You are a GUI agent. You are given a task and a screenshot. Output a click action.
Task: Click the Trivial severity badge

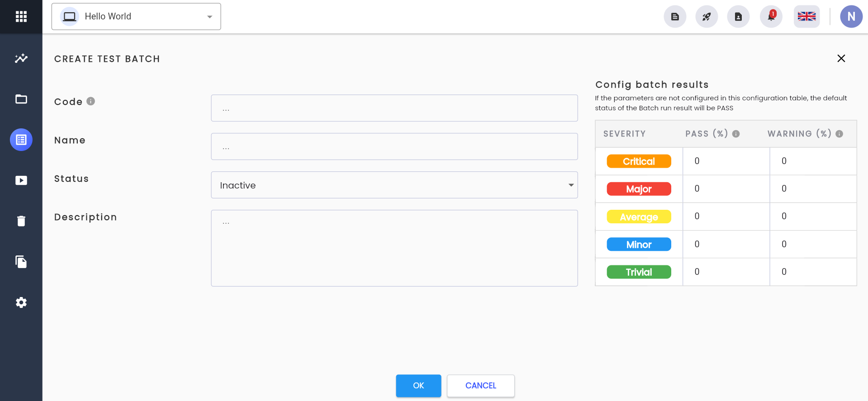tap(639, 272)
